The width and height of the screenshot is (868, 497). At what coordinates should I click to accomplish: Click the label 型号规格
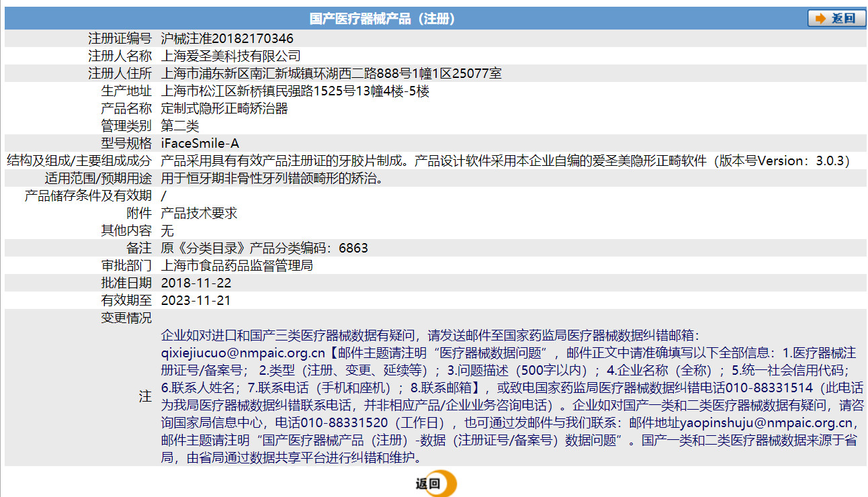click(126, 144)
